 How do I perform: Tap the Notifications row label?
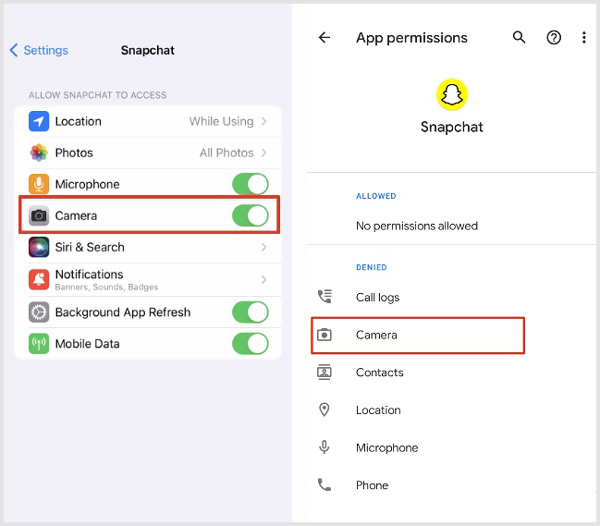pos(89,274)
